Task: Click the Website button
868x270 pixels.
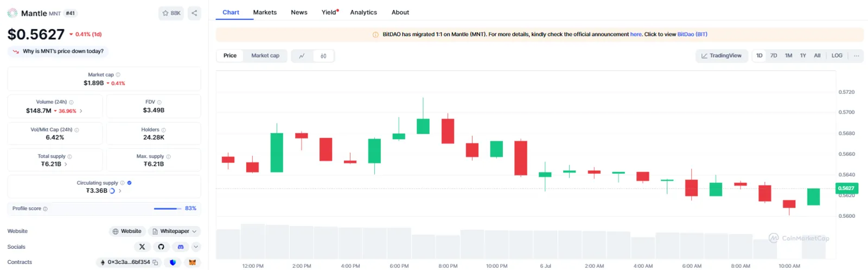Action: point(127,231)
